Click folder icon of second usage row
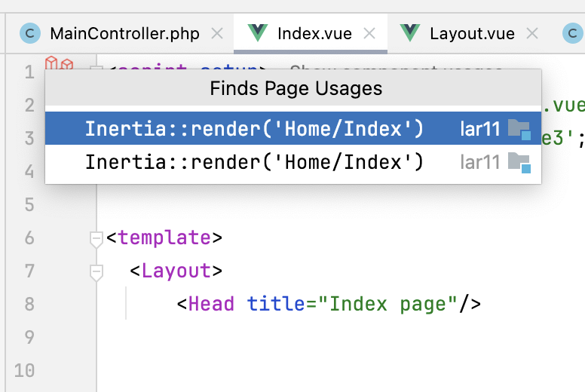Screen dimensions: 585x392 point(519,163)
